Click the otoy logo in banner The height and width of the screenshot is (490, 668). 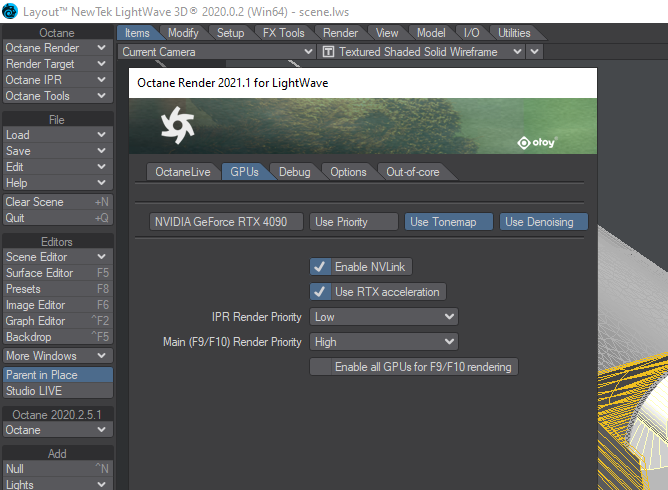click(537, 142)
